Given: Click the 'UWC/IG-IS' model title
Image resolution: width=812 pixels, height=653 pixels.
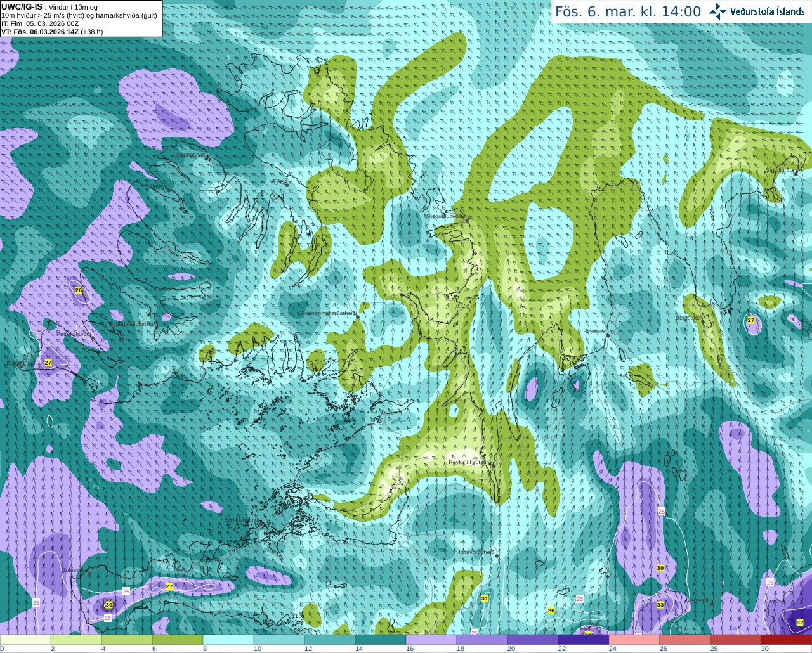Looking at the screenshot, I should (22, 6).
